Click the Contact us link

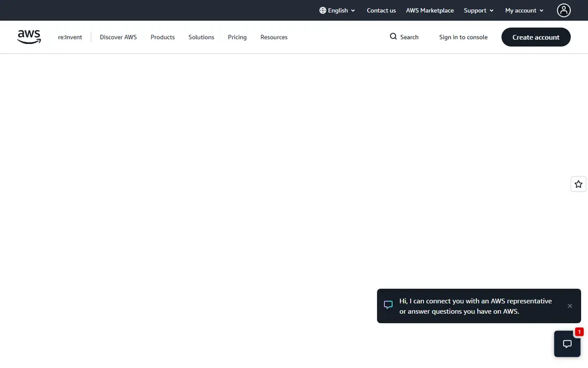tap(381, 11)
